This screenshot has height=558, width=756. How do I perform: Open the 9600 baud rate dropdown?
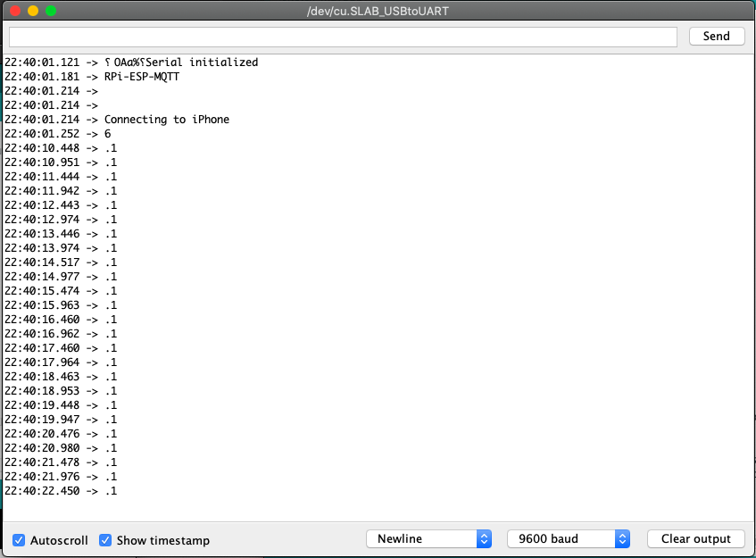pos(569,538)
